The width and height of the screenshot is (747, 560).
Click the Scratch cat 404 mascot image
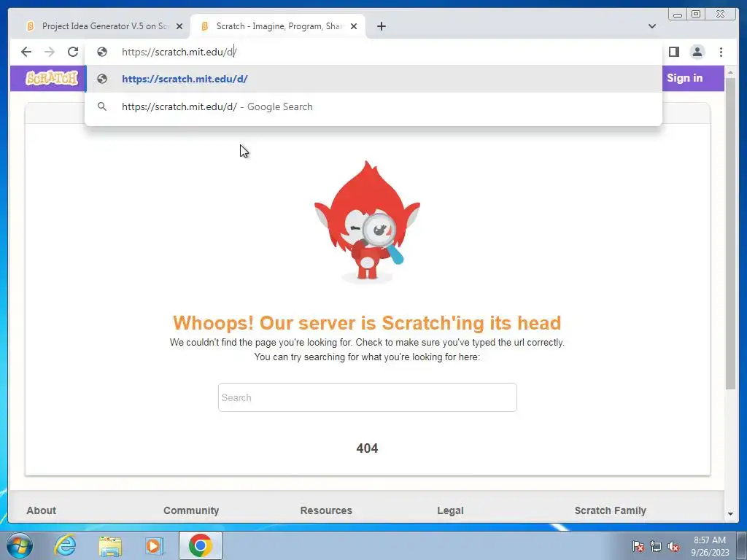pos(367,222)
